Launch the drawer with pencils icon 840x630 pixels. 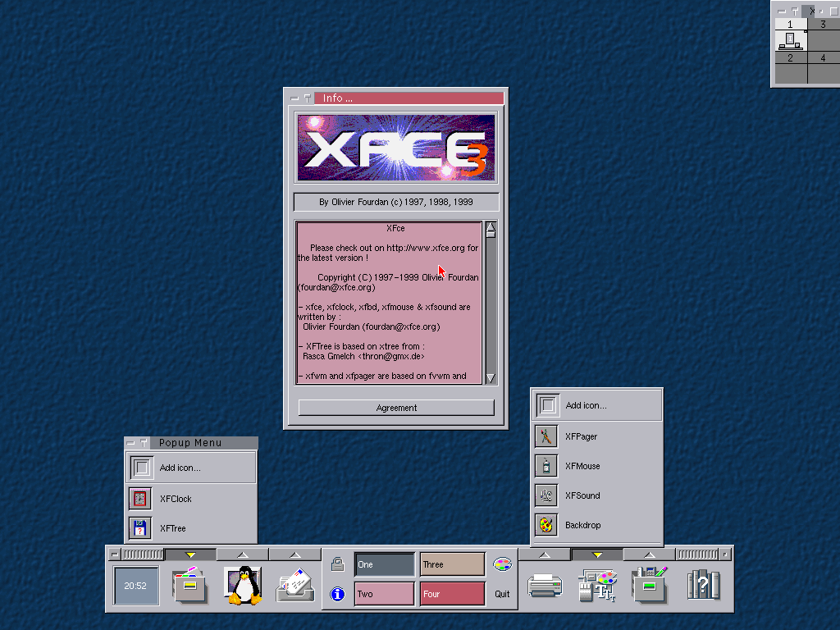pos(650,585)
